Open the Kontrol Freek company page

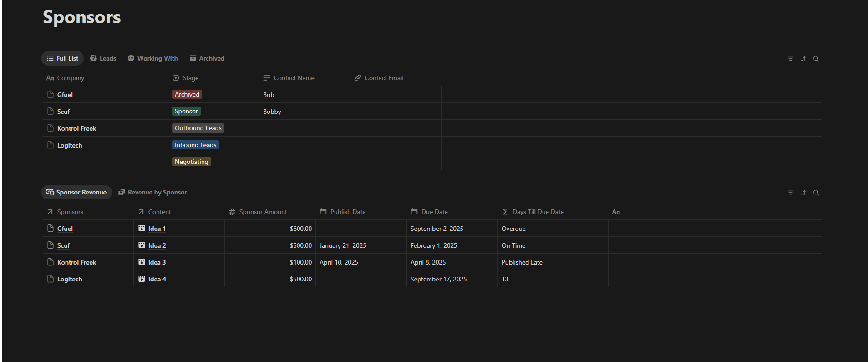pyautogui.click(x=76, y=128)
